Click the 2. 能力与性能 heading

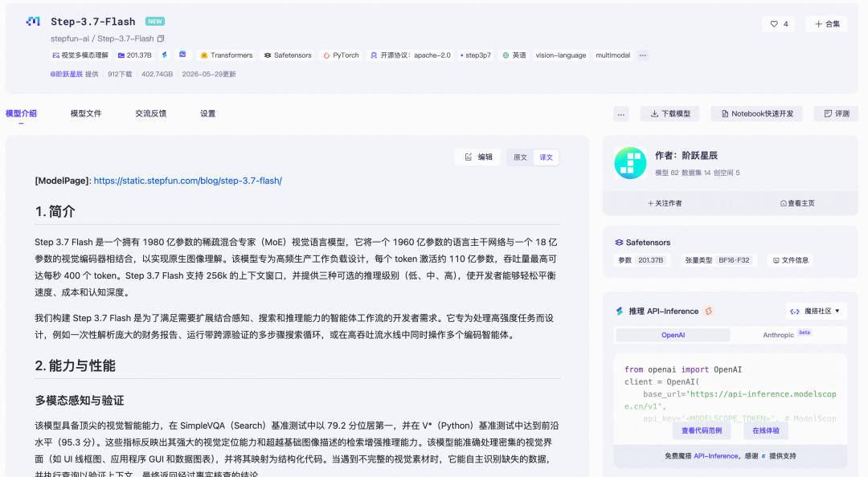(x=76, y=365)
